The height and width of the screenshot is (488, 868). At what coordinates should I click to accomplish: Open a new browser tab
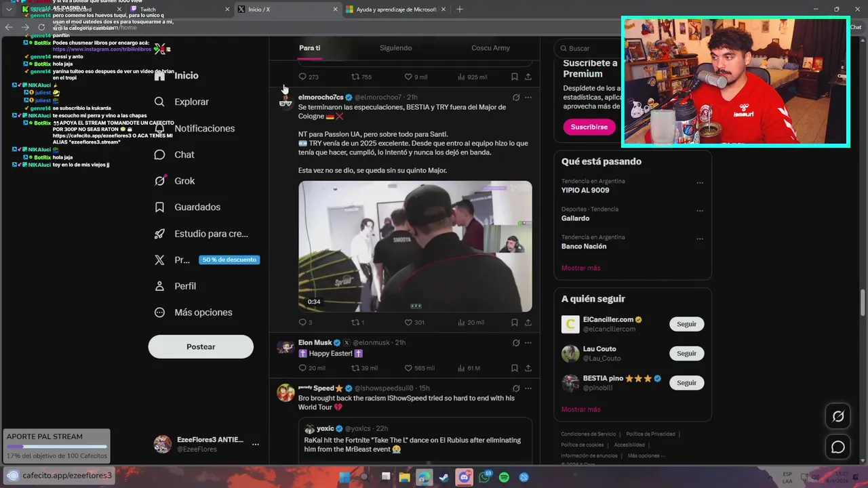coord(460,9)
